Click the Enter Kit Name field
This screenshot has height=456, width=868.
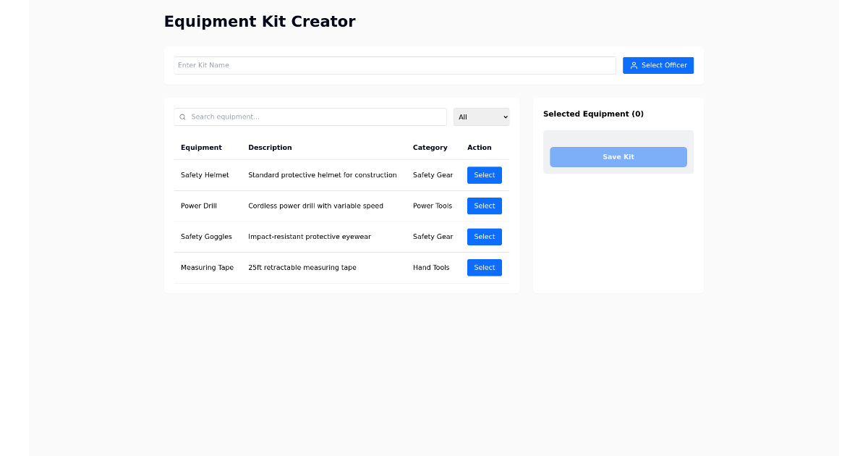(x=395, y=65)
